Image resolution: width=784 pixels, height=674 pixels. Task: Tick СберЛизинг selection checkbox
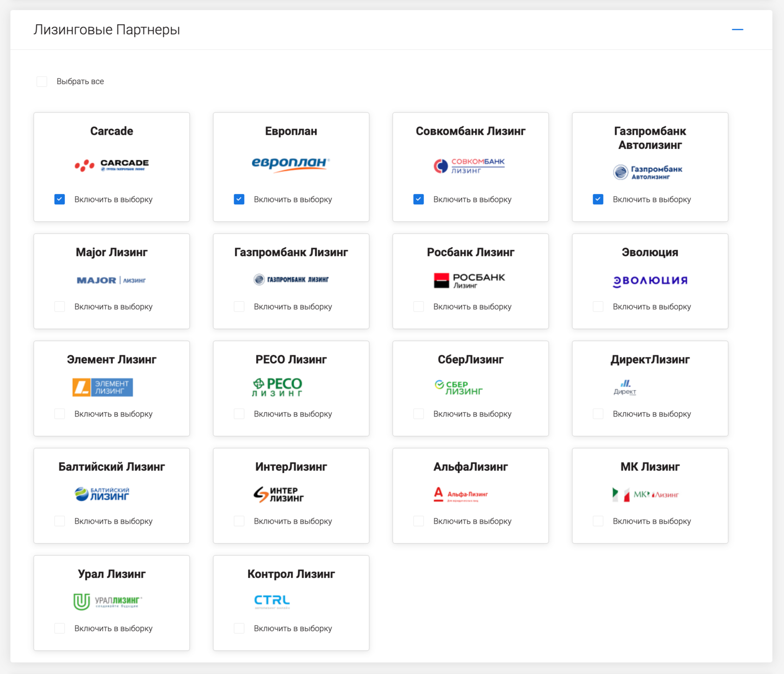419,414
